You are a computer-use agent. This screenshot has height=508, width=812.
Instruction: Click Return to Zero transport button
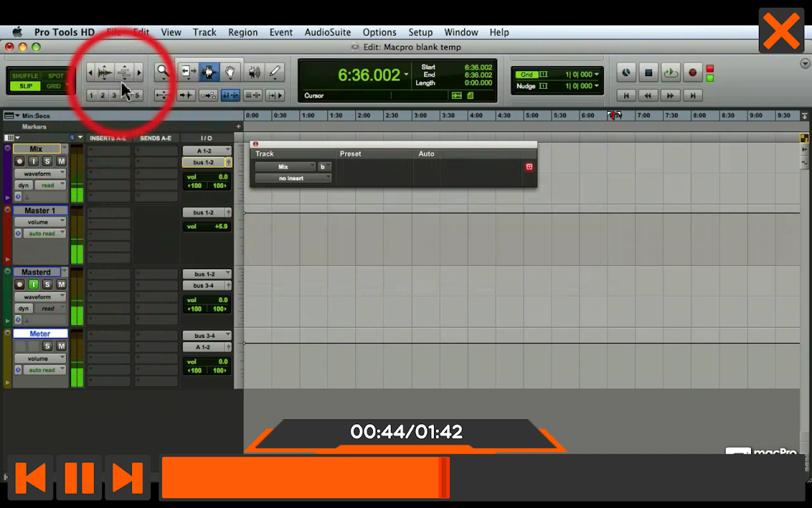coord(626,95)
